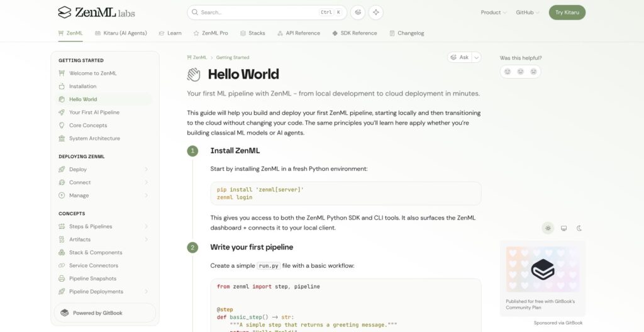Image resolution: width=644 pixels, height=332 pixels.
Task: Click the ZenML breadcrumb link
Action: click(197, 57)
